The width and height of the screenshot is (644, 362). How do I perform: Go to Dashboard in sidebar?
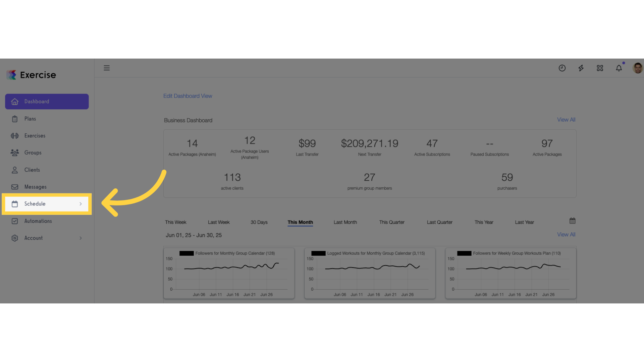(47, 102)
